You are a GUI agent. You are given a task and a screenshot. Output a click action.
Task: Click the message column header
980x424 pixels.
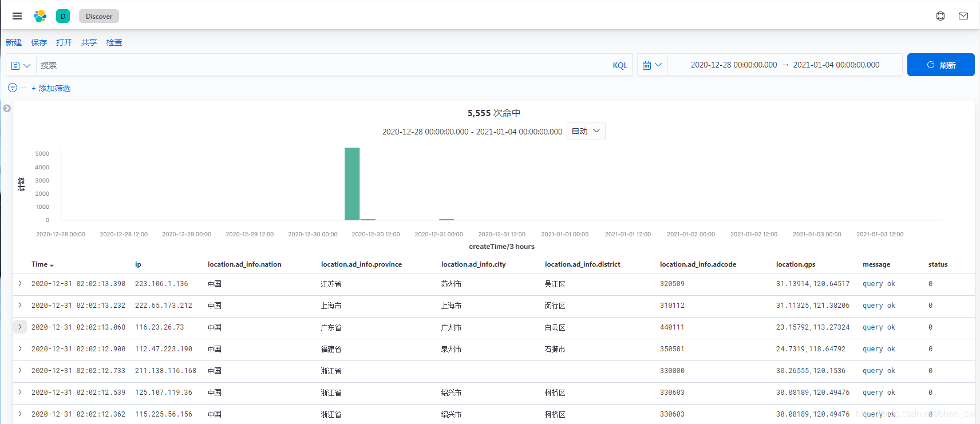coord(876,264)
